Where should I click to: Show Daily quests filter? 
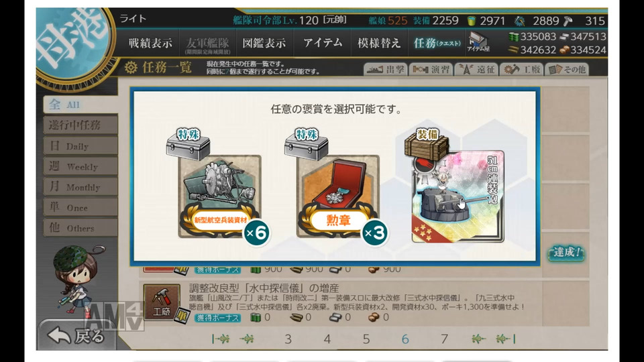80,145
